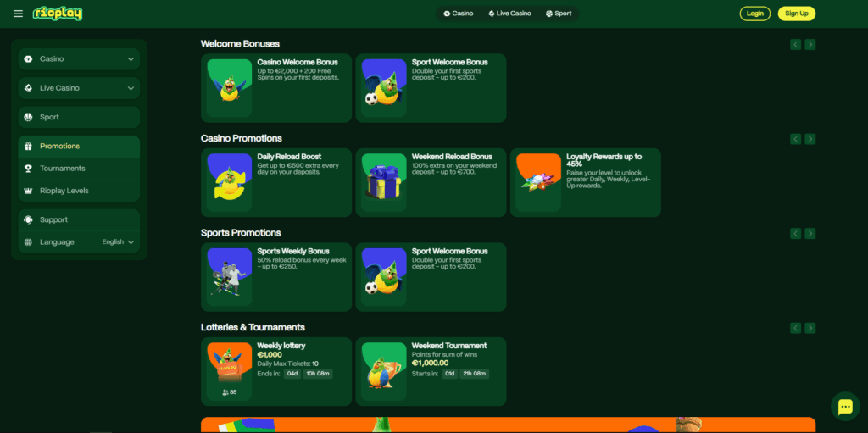Click the Rioplay Levels crown icon
The height and width of the screenshot is (433, 868).
tap(29, 191)
